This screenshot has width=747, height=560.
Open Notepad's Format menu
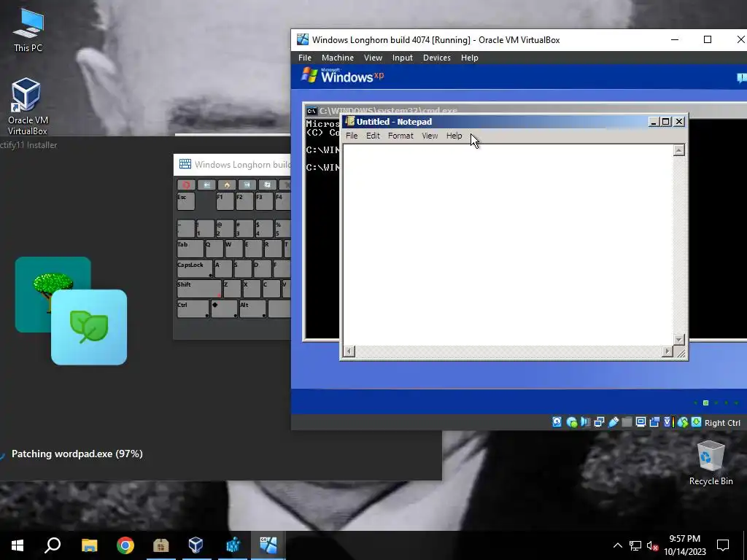(x=400, y=136)
